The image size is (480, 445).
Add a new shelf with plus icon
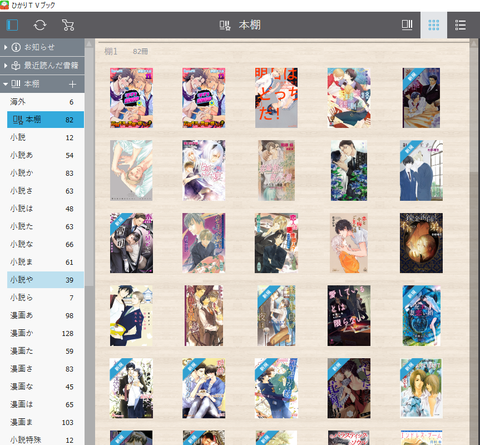tap(72, 84)
